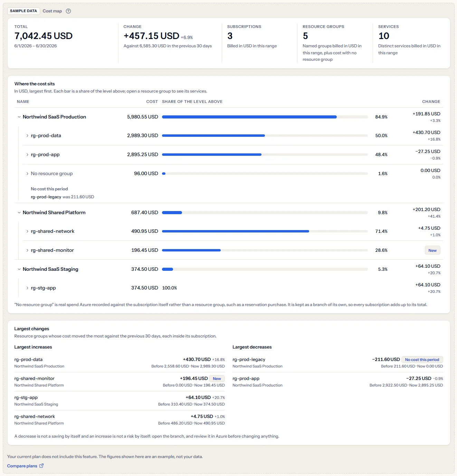Screen dimensions: 457x476
Task: Click rg-shared-network in Largest increases
Action: pos(35,417)
